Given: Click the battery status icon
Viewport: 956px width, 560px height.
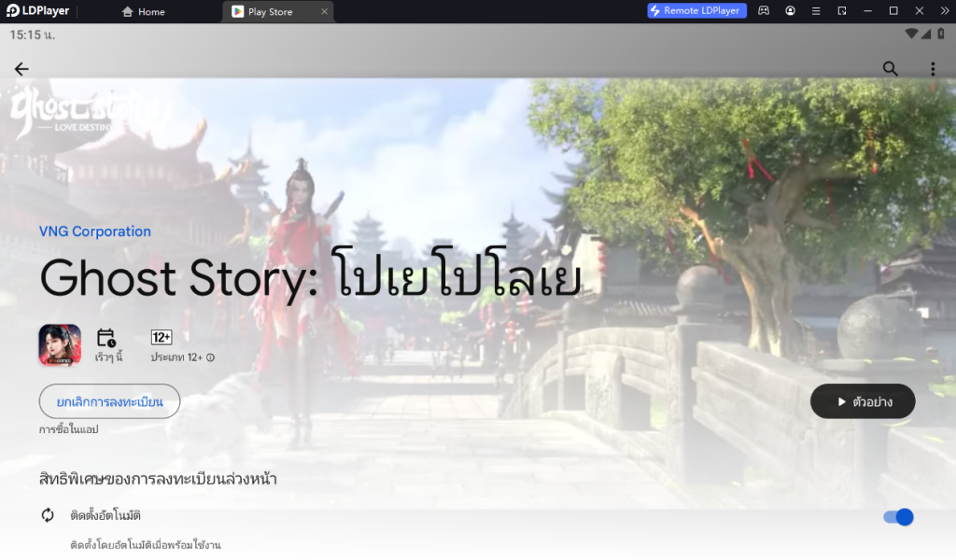Looking at the screenshot, I should (941, 34).
